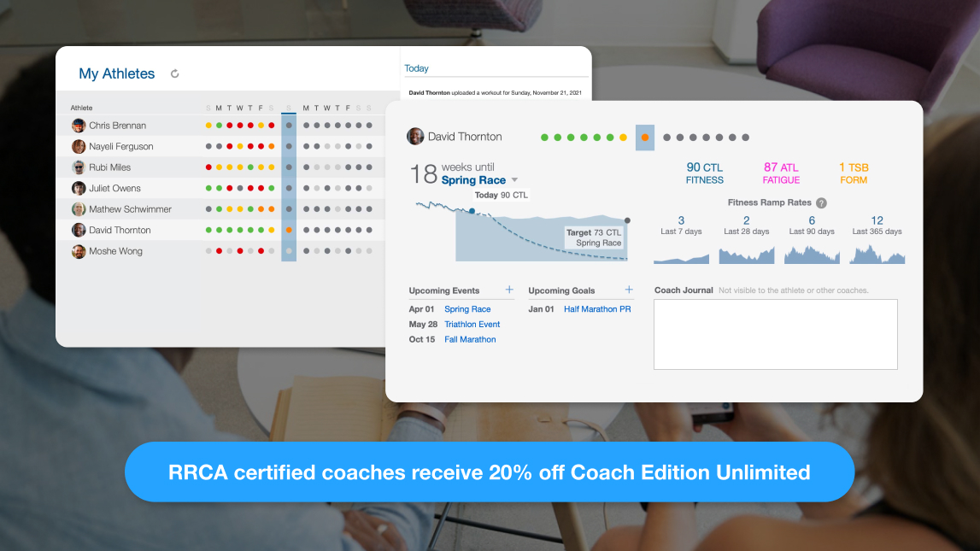Select Moshe Wong's profile avatar
Viewport: 980px width, 551px height.
coord(79,251)
